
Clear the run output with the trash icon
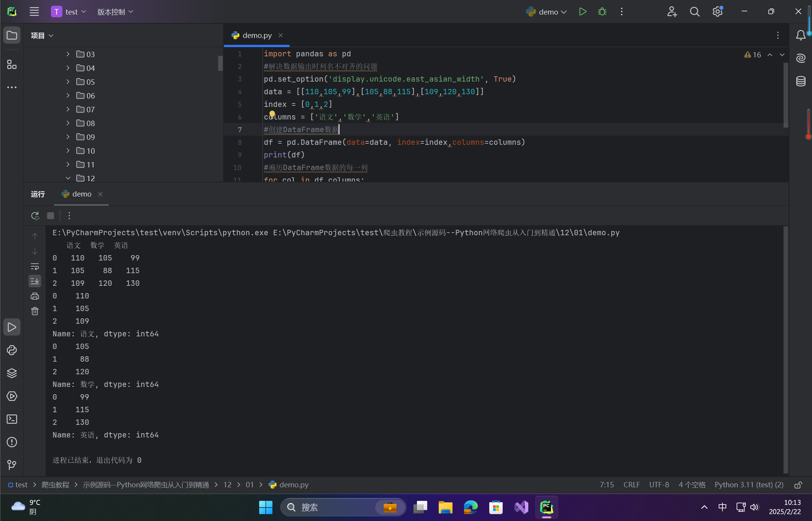[35, 311]
